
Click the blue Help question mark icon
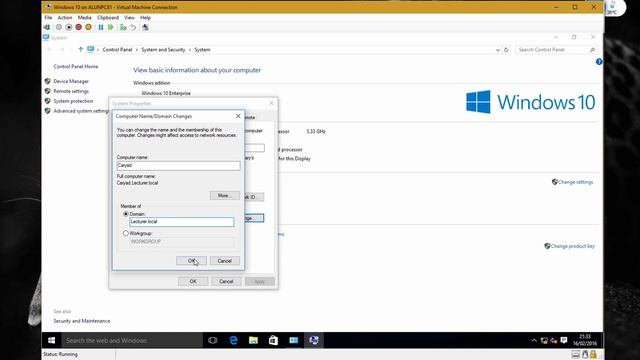pyautogui.click(x=599, y=62)
